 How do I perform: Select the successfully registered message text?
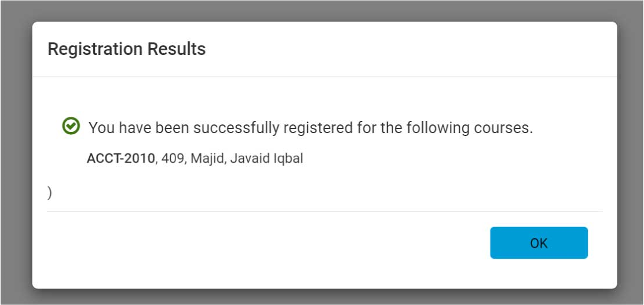[x=310, y=128]
